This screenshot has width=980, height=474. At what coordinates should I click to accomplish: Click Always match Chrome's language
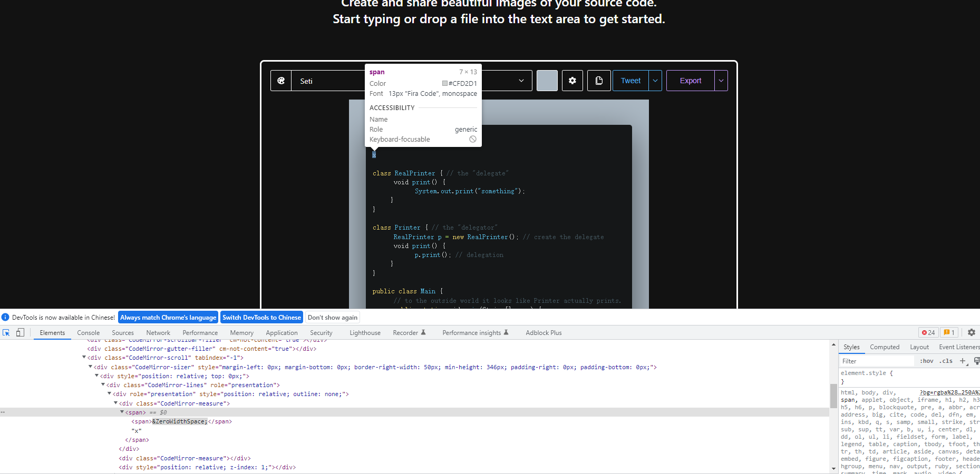pos(168,317)
